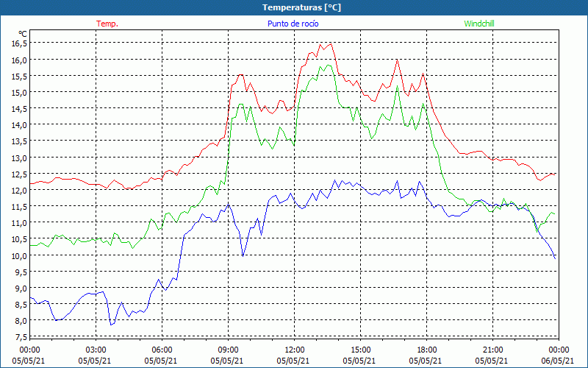Click the 11,0 value on the Y axis
This screenshot has width=588, height=368.
point(20,223)
